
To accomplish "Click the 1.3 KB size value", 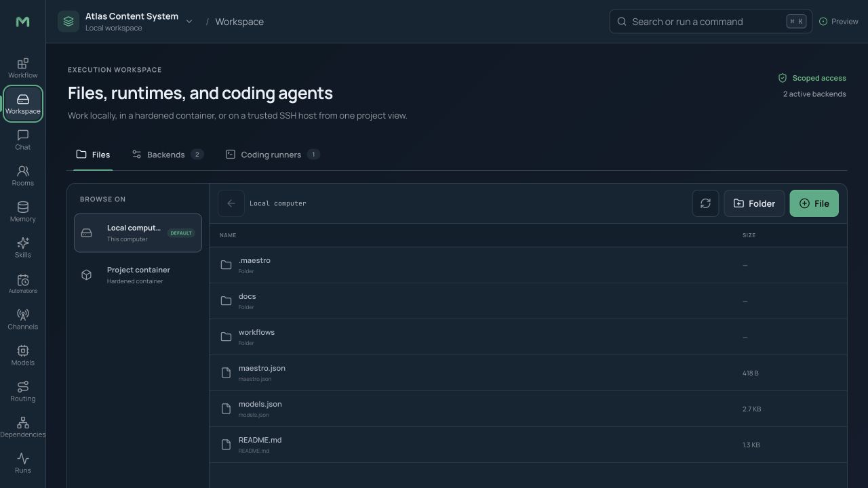I will pos(751,445).
